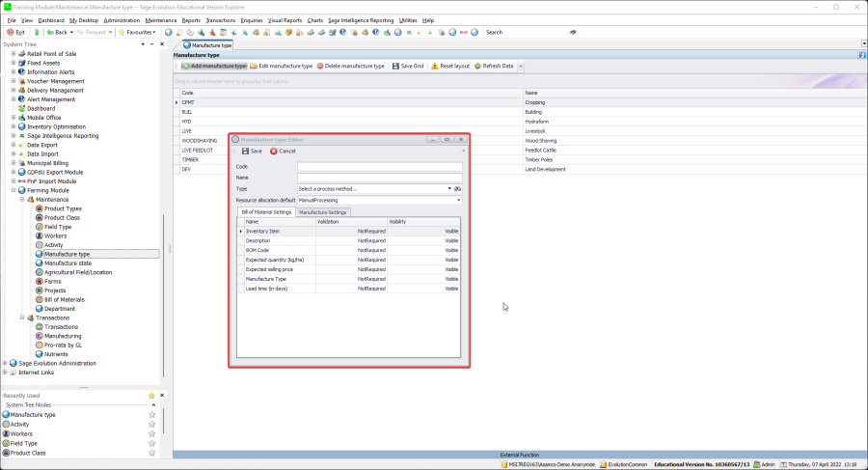Click the Edit manufacture type folder icon
868x470 pixels.
(254, 66)
